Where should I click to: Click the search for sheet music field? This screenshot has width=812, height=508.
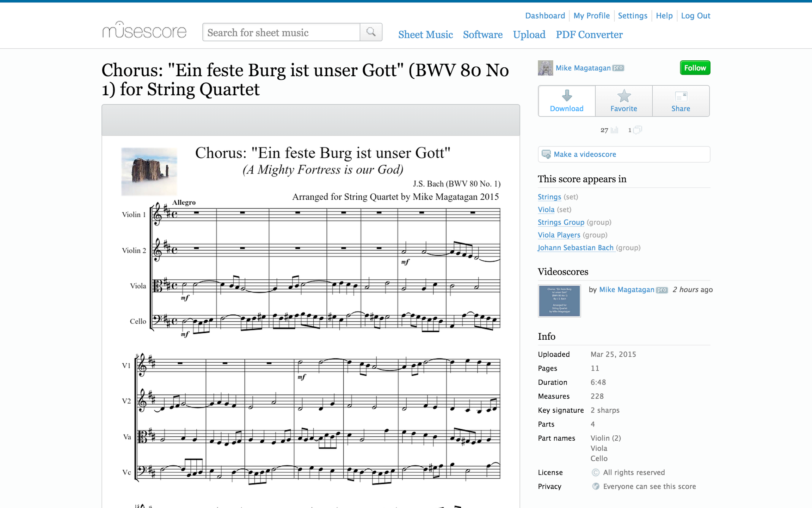point(281,32)
